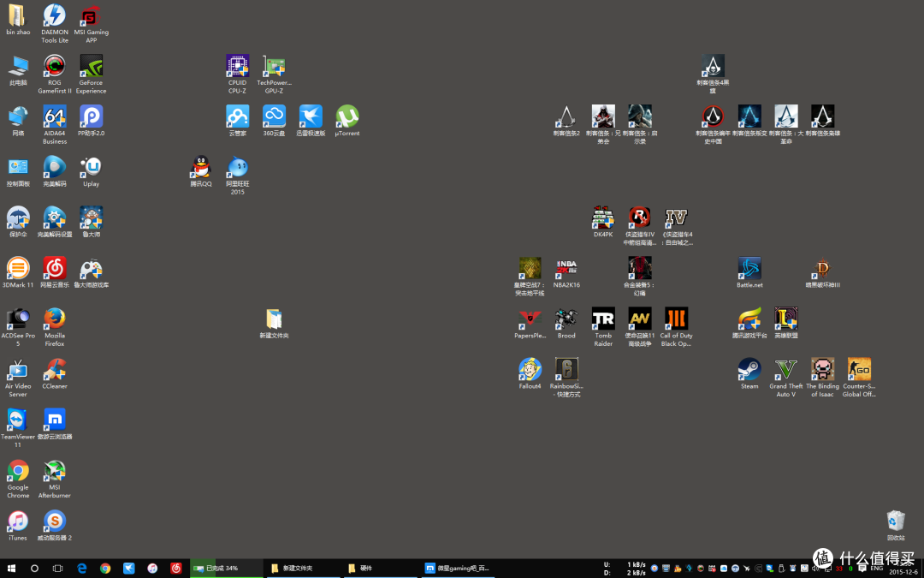
Task: Launch MSI Gaming APP shortcut
Action: coord(91,23)
